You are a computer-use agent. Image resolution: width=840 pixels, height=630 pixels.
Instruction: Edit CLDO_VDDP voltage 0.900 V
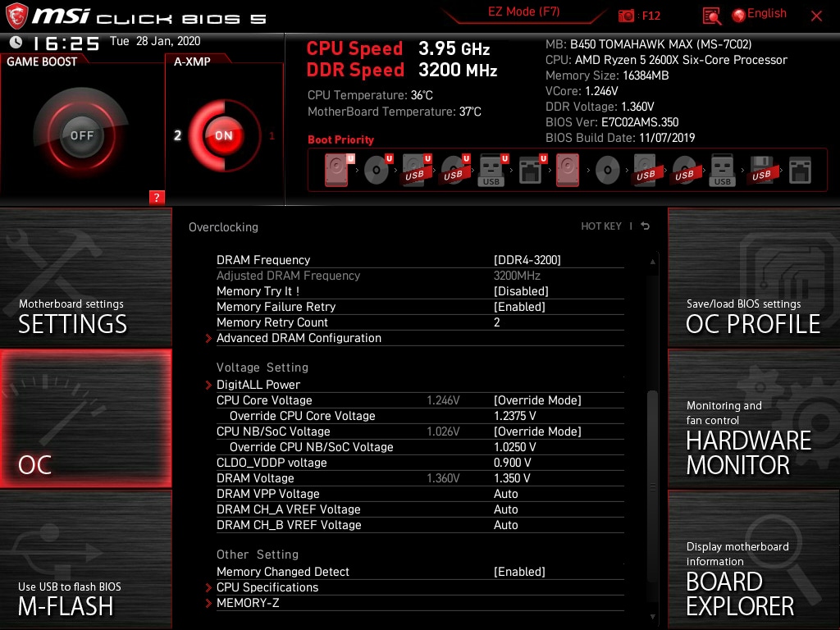click(x=512, y=463)
